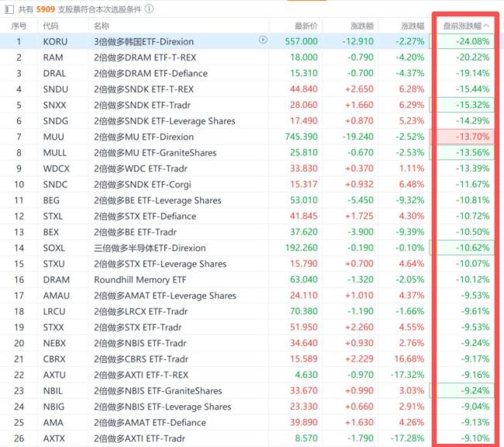Open ticker code MUU
Viewport: 504px width, 447px height.
click(x=54, y=137)
